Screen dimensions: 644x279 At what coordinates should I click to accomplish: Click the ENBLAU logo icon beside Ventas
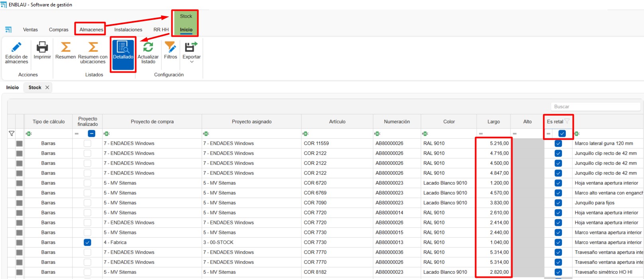point(8,30)
